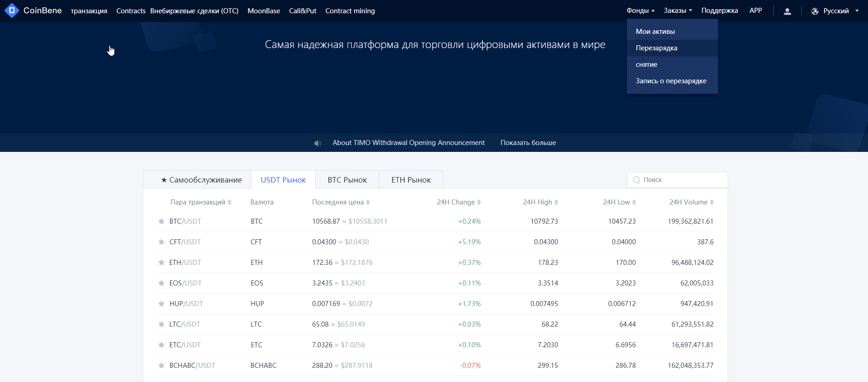
Task: Go to Contracts page
Action: click(131, 11)
